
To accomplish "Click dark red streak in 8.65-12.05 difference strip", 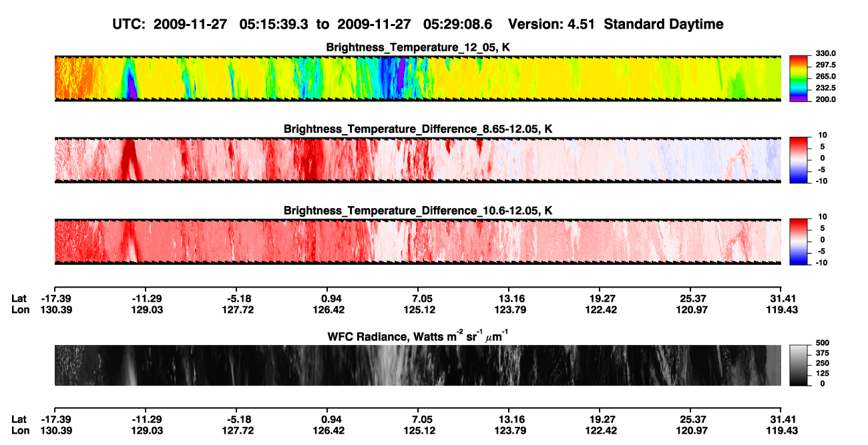I will tap(130, 159).
